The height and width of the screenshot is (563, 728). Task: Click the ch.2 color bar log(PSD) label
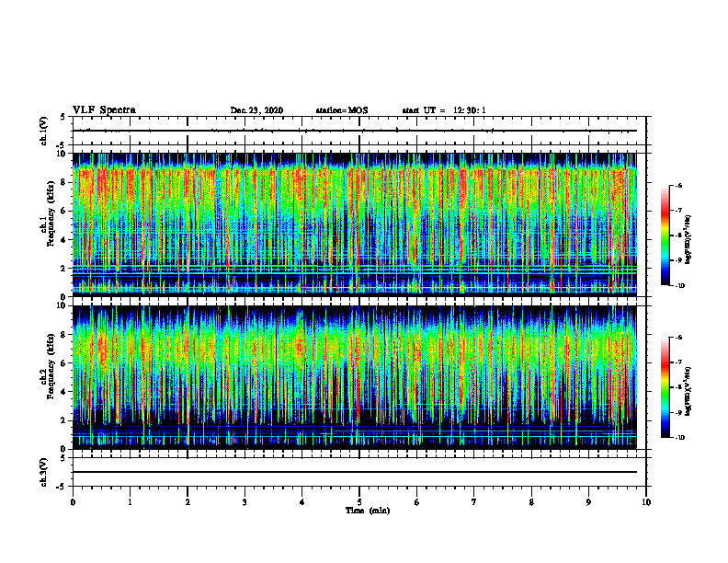click(x=688, y=392)
